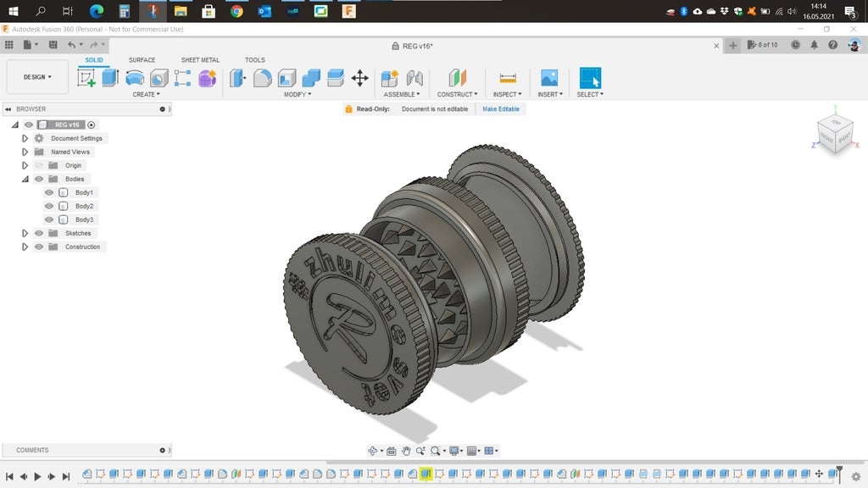
Task: Click the Measure icon under Inspect
Action: point(508,78)
